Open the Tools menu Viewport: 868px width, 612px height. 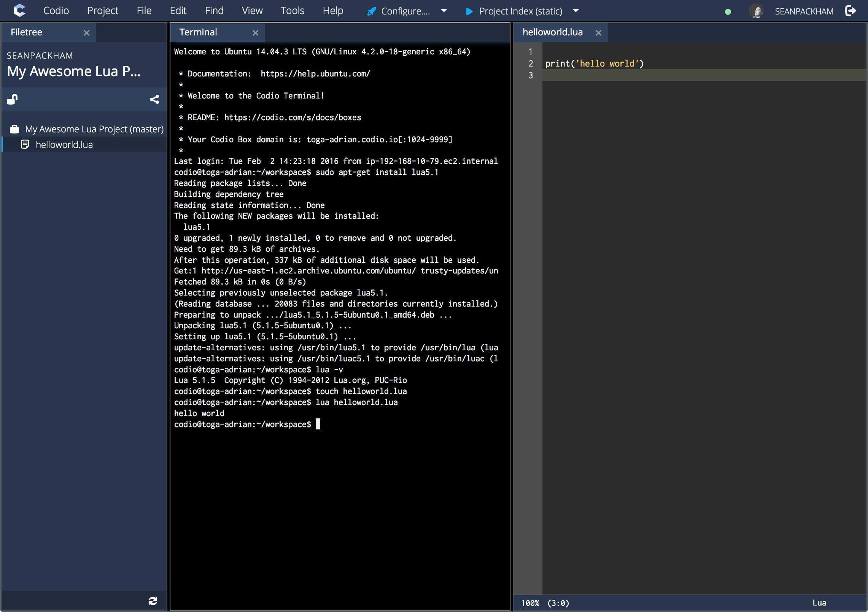[292, 10]
